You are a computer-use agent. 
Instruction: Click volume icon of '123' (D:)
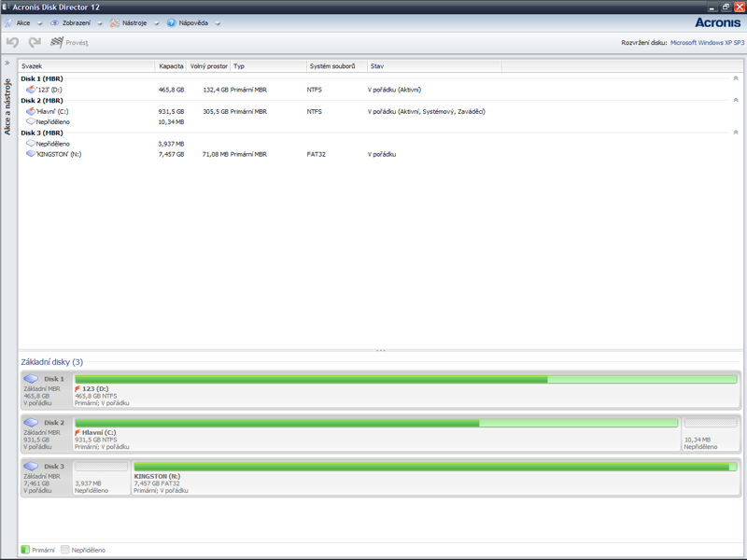tap(31, 90)
